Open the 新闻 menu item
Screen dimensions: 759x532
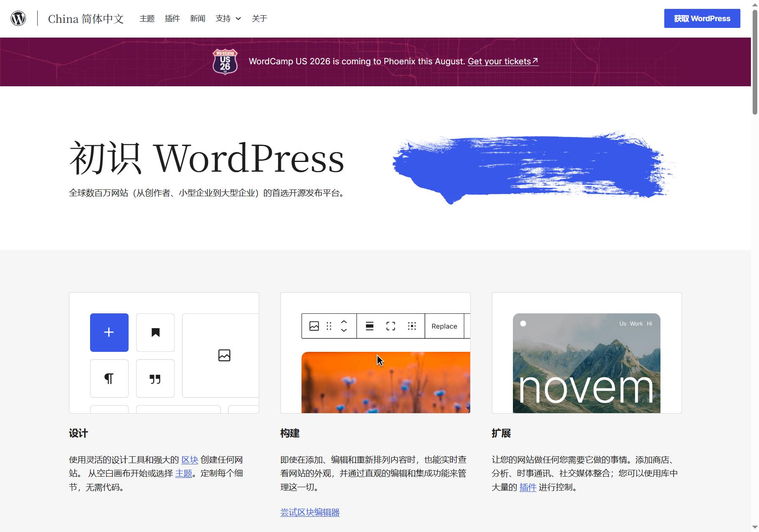pos(198,19)
